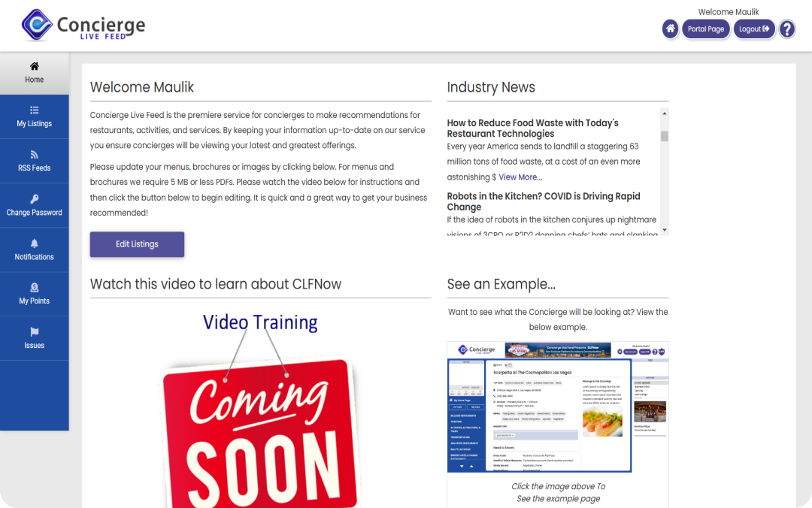This screenshot has width=812, height=508.
Task: Click the news scrollbar up arrow
Action: [x=665, y=113]
